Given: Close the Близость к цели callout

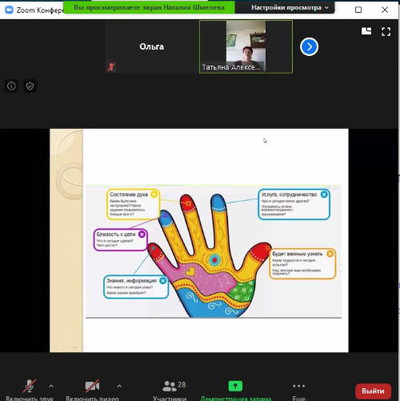Looking at the screenshot, I should point(142,234).
